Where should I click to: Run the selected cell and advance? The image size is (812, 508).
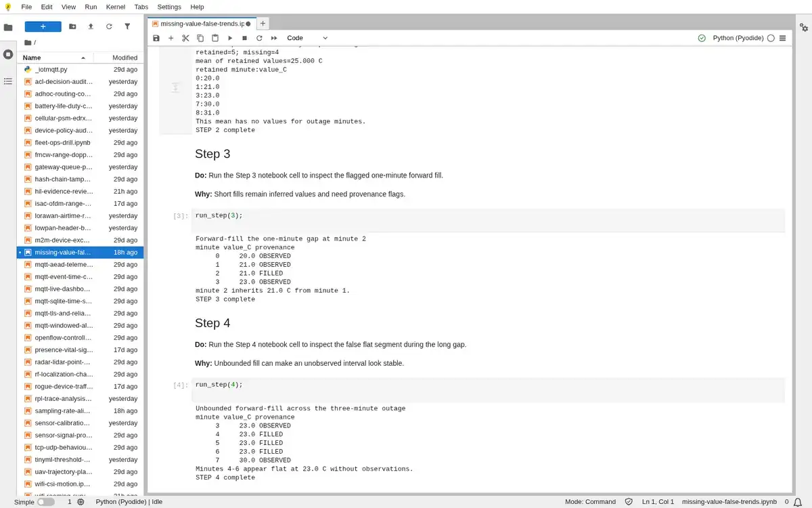point(230,38)
